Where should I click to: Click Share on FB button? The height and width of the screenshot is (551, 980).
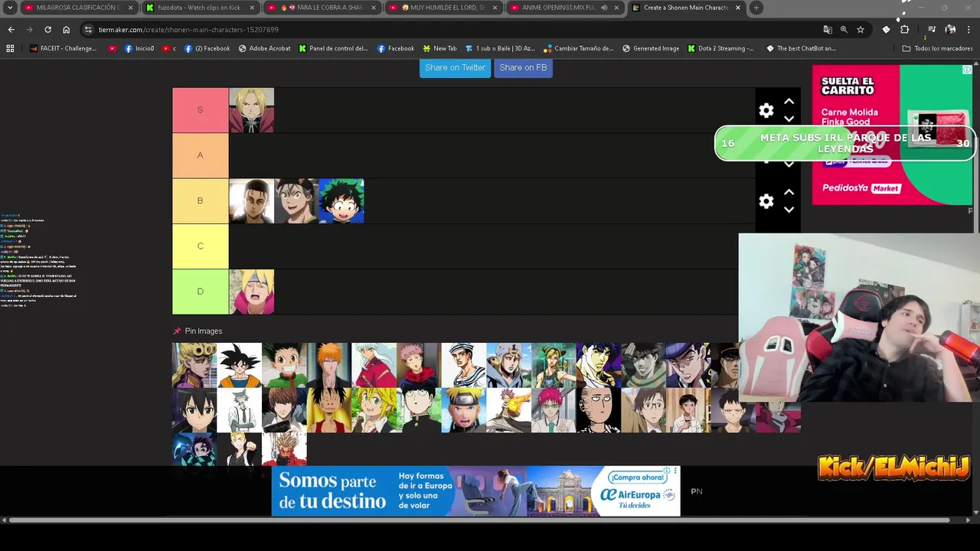523,67
